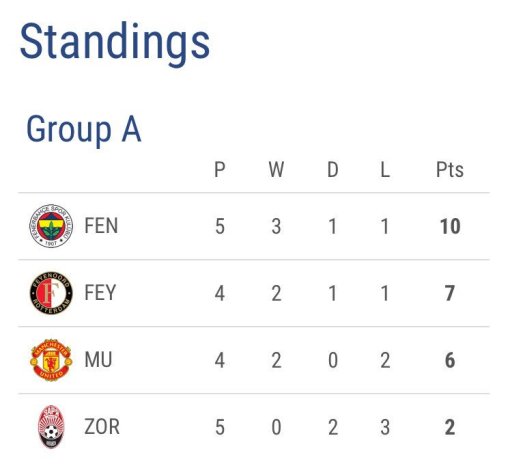This screenshot has height=464, width=510.
Task: Click the W column header
Action: (276, 170)
